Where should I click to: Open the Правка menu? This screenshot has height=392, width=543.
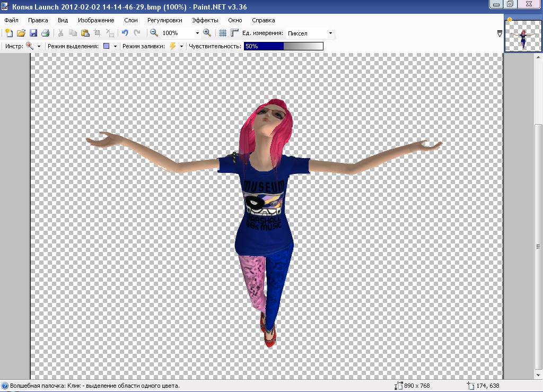[38, 20]
